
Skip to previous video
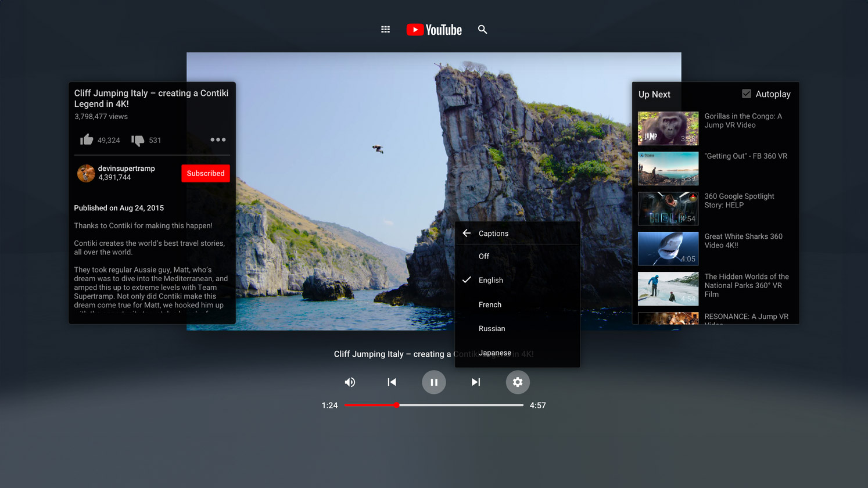392,382
